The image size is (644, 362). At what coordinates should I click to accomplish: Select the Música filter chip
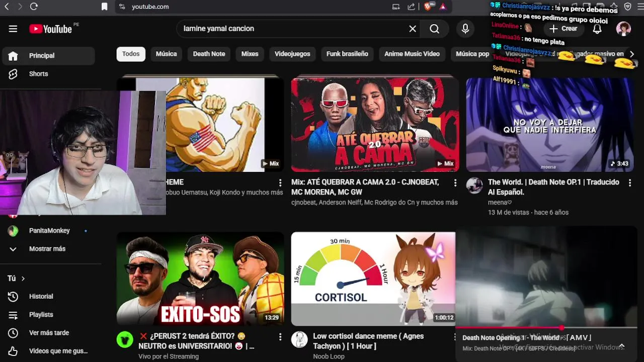[166, 54]
